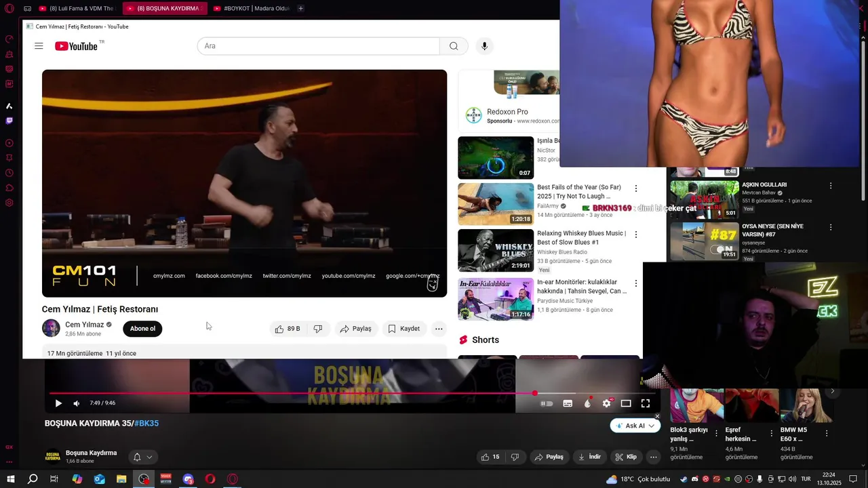The image size is (868, 488).
Task: Start voice search with the microphone icon
Action: point(484,46)
